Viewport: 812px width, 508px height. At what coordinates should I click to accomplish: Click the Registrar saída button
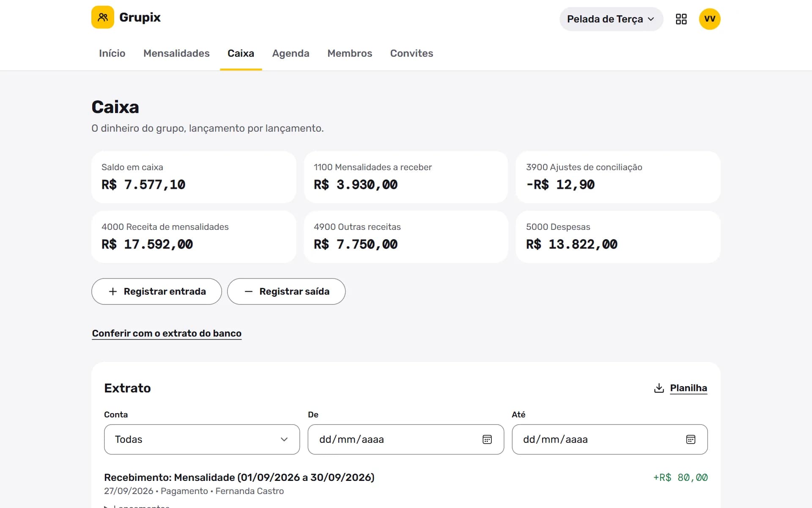[x=286, y=291]
